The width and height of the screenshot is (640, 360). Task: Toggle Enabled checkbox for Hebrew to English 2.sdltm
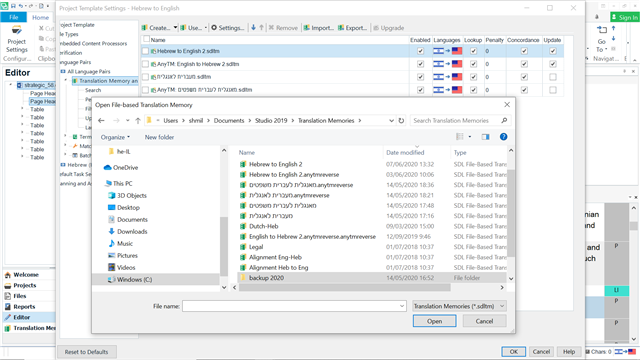[x=420, y=51]
